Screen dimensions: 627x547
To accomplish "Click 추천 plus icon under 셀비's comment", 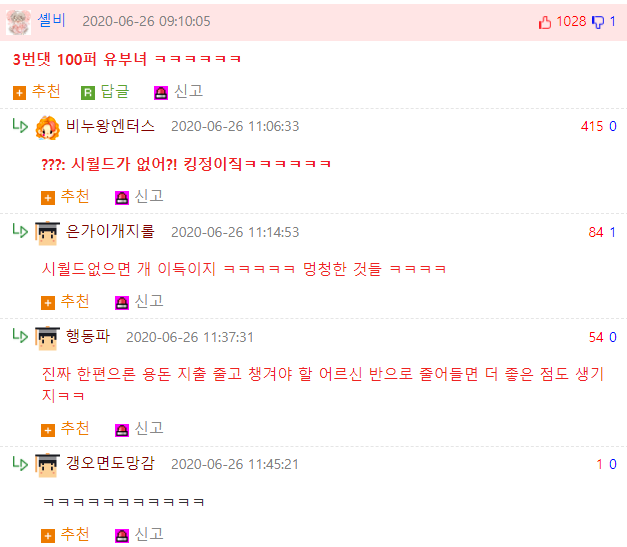I will coord(19,93).
